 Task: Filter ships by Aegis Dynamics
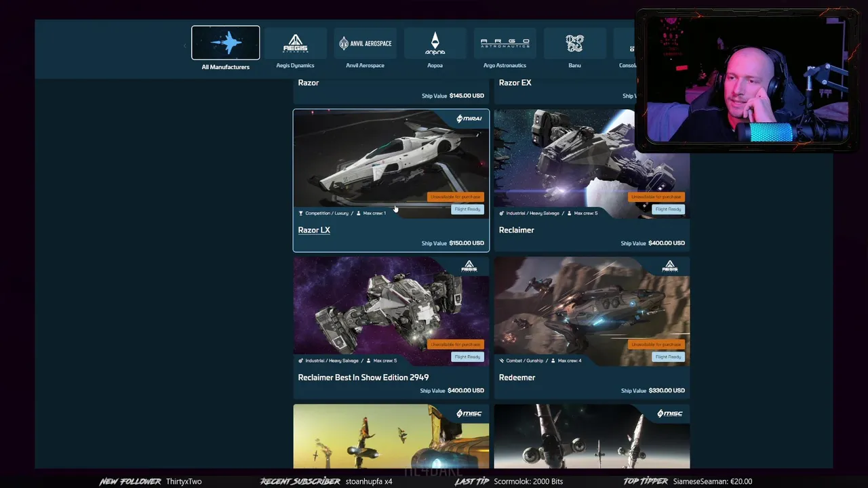(x=295, y=49)
